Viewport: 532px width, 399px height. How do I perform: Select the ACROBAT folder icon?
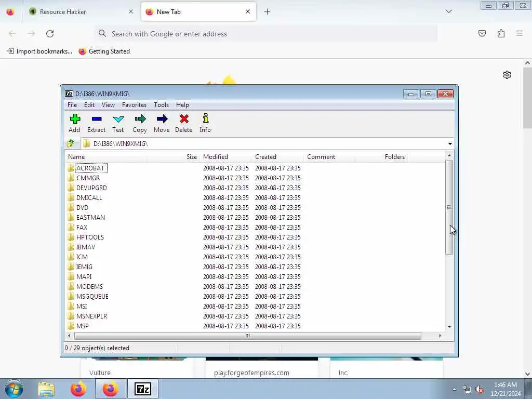[x=71, y=168]
